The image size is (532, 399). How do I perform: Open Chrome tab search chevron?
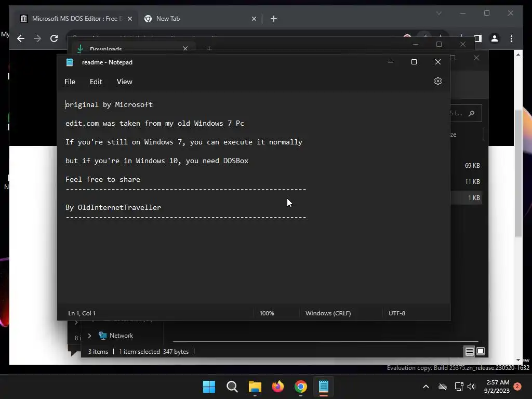pyautogui.click(x=439, y=13)
